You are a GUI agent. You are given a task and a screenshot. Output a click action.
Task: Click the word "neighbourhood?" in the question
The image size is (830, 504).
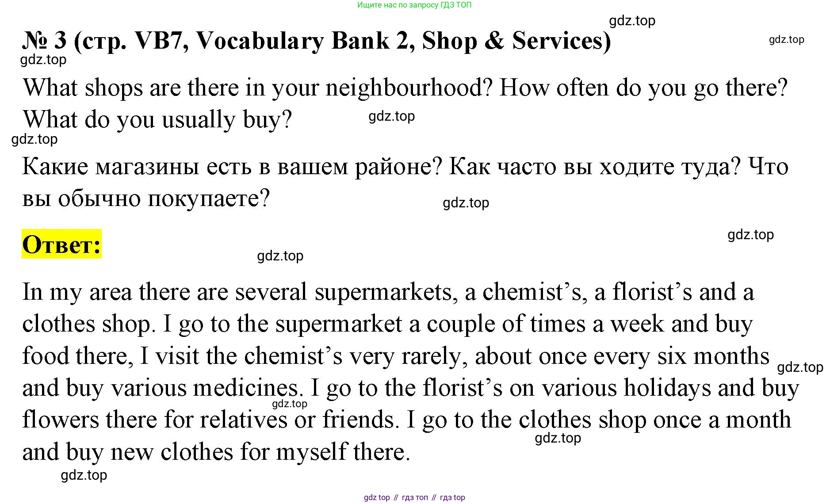(409, 88)
